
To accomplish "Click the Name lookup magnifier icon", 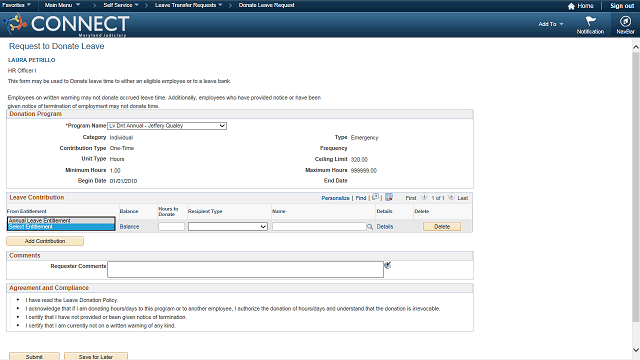I will [370, 227].
